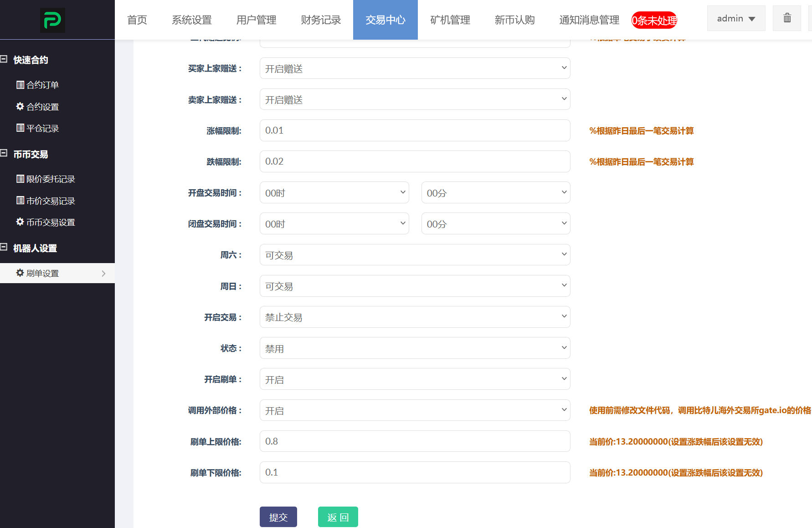Open 合约设置 in sidebar

point(38,107)
